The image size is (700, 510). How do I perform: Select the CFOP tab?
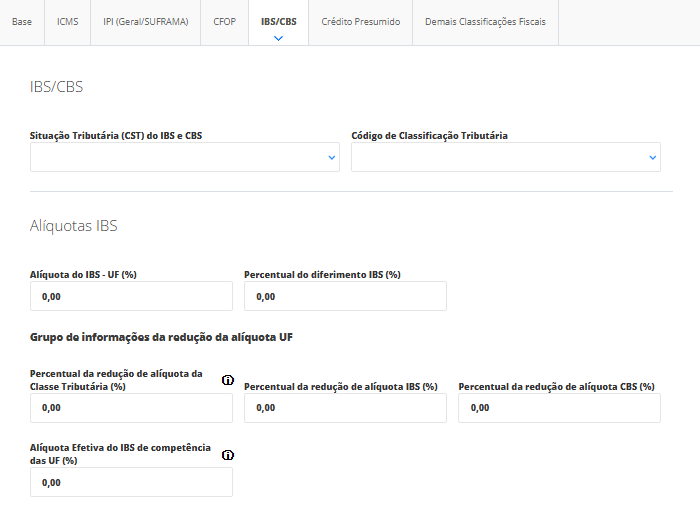(224, 21)
